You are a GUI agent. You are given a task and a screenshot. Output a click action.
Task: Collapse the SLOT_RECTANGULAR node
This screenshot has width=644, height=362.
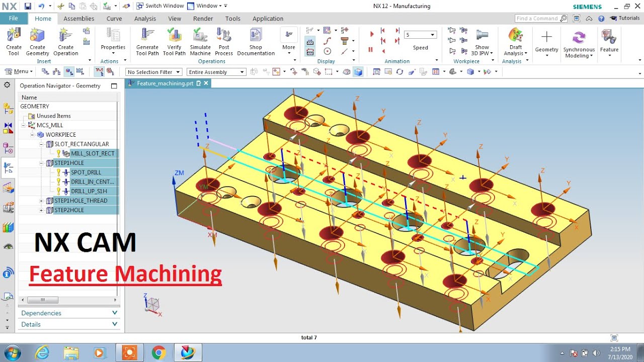41,144
